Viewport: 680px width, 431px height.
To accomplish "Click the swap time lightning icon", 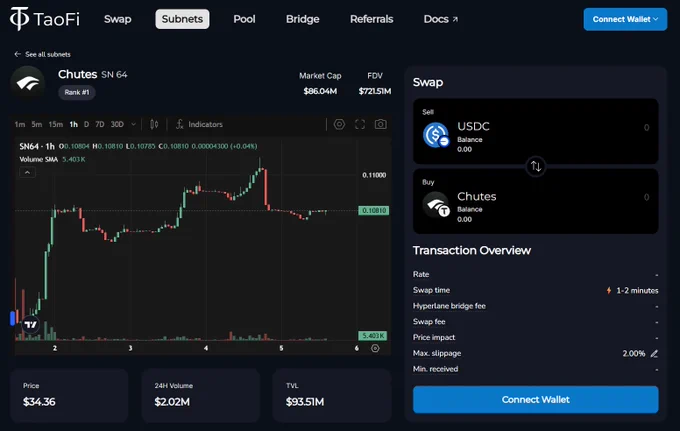I will point(609,290).
